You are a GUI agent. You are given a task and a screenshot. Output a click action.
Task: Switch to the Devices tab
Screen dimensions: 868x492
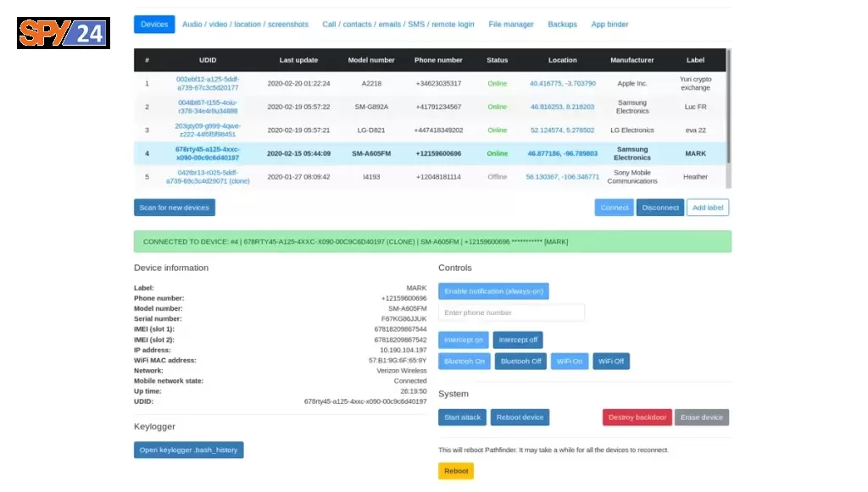coord(154,25)
